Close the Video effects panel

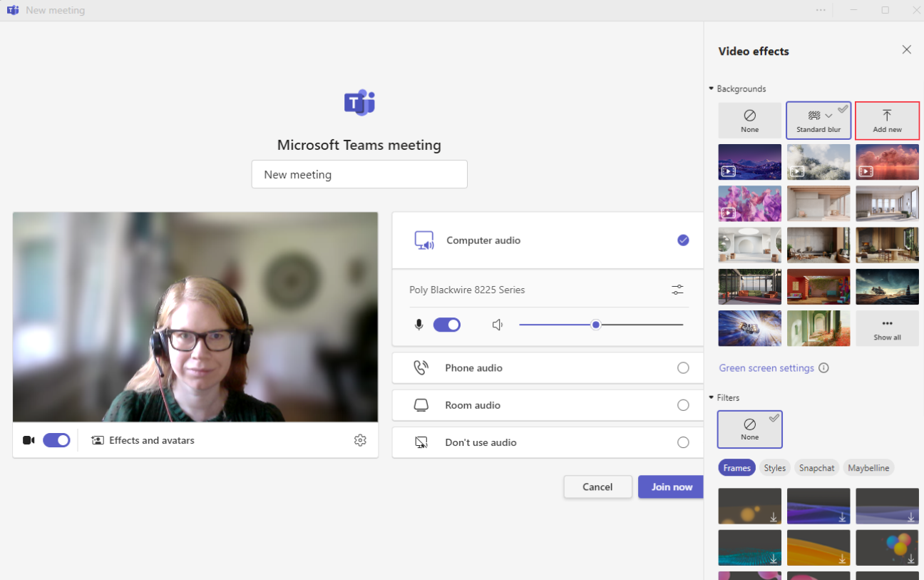tap(906, 50)
